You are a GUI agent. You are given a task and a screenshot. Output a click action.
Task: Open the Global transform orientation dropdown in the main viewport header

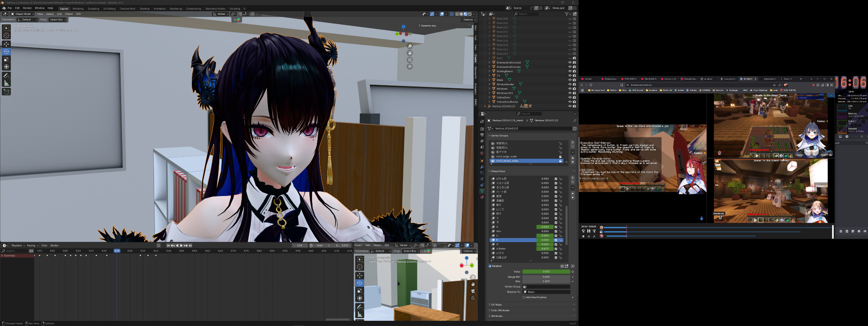tap(221, 14)
